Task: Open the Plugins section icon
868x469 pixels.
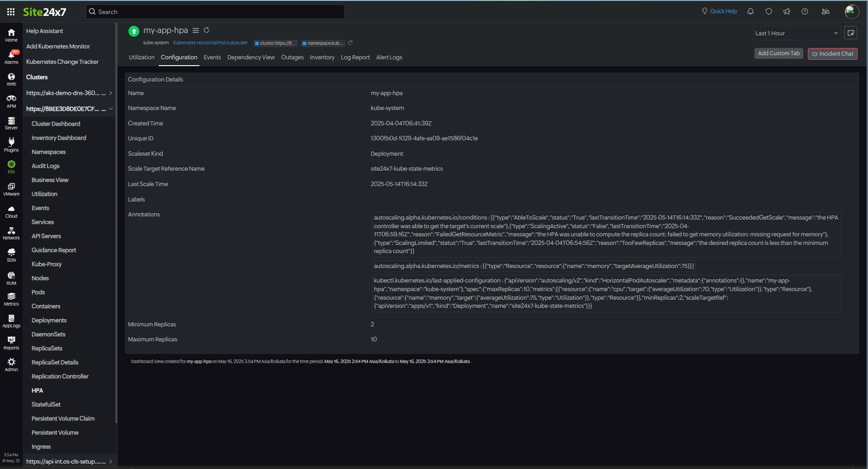Action: pos(11,145)
